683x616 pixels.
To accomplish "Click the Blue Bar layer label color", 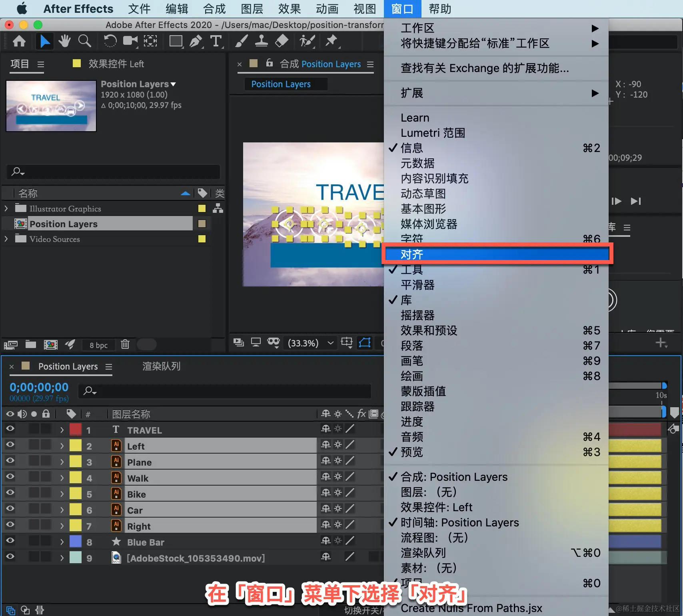I will tap(76, 542).
